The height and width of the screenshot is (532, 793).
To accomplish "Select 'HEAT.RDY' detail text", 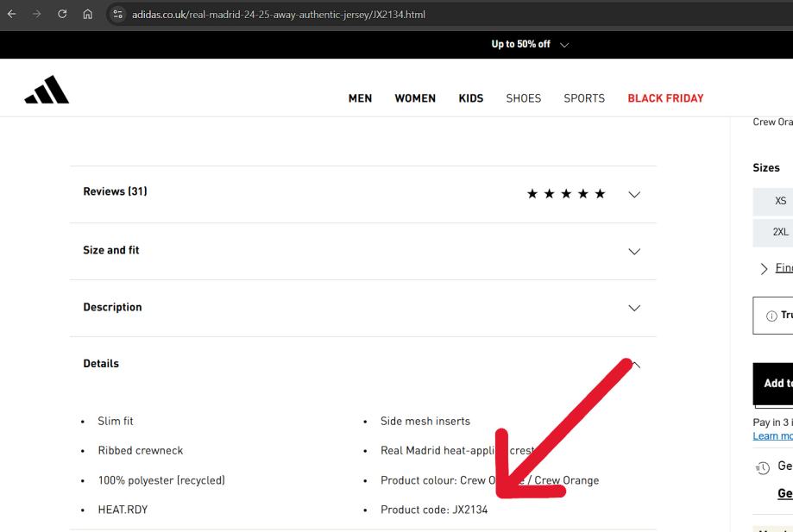I will 123,510.
